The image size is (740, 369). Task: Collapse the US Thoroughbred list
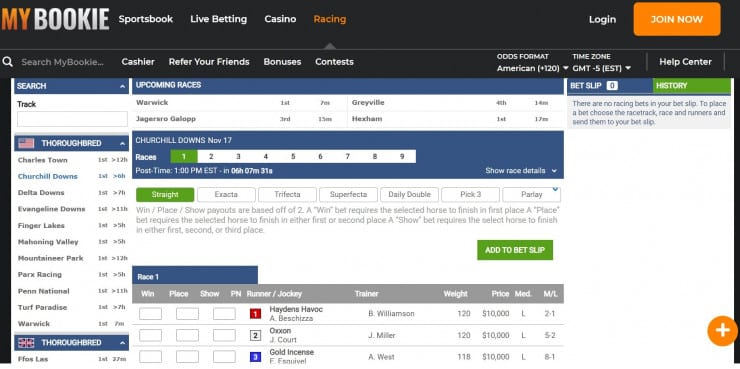click(x=122, y=143)
